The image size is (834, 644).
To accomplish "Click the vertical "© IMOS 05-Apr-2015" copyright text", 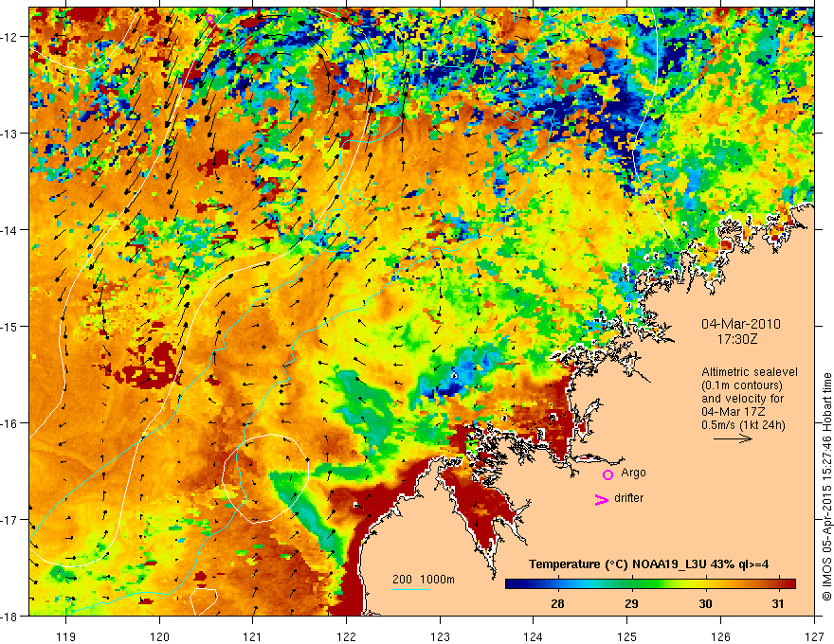I will 826,541.
